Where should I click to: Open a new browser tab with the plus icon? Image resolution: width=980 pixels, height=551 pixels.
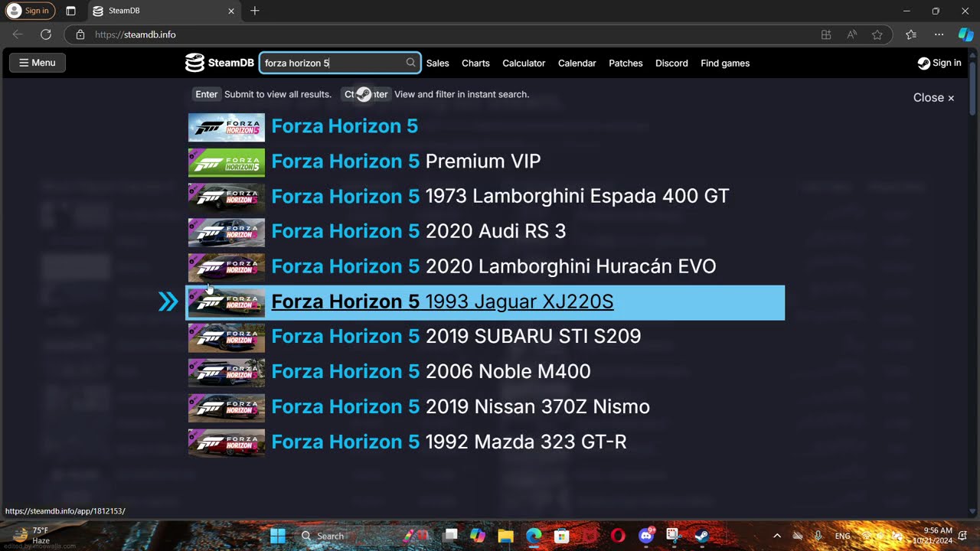tap(255, 11)
